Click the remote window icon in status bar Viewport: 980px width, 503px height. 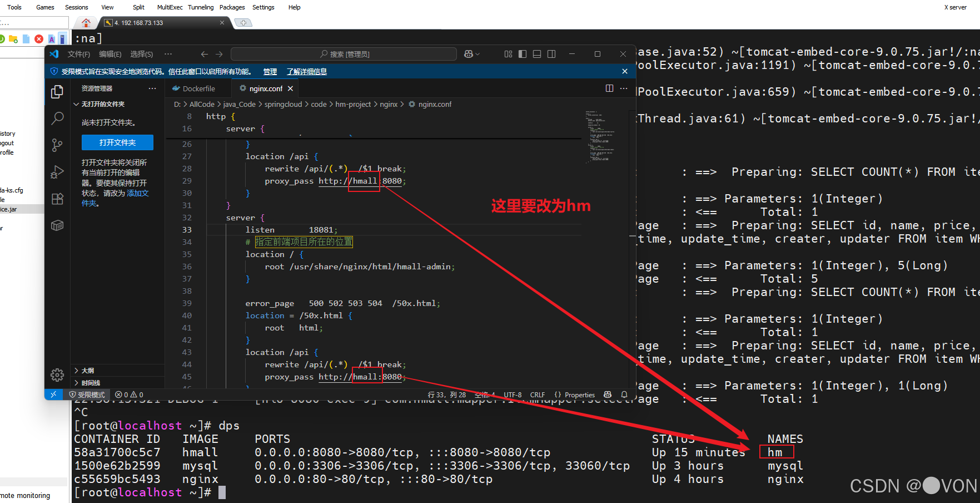(x=53, y=394)
